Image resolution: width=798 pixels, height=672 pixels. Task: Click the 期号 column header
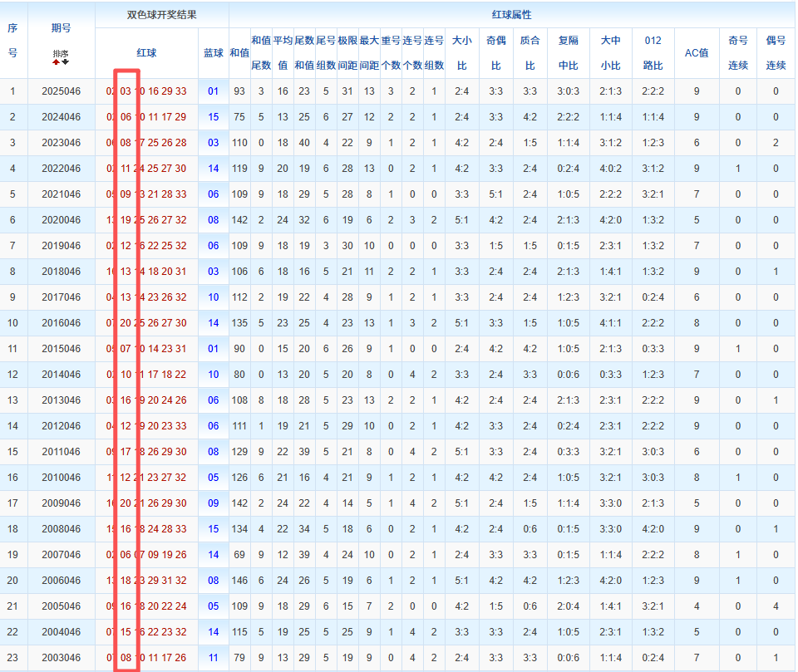61,28
